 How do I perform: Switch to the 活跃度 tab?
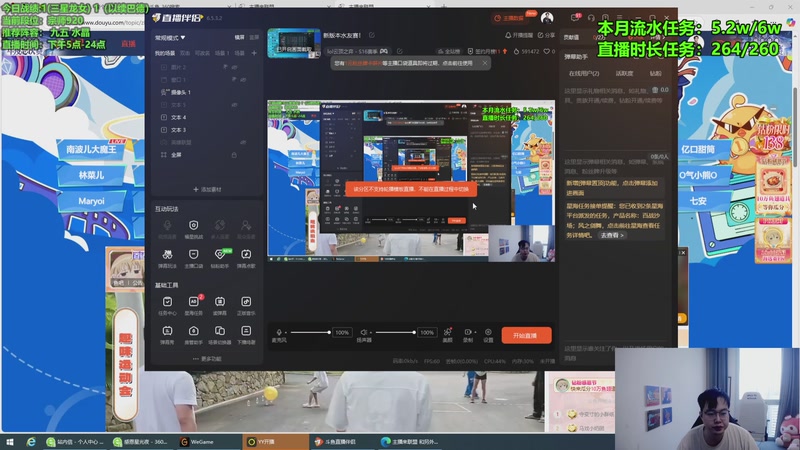click(x=624, y=73)
